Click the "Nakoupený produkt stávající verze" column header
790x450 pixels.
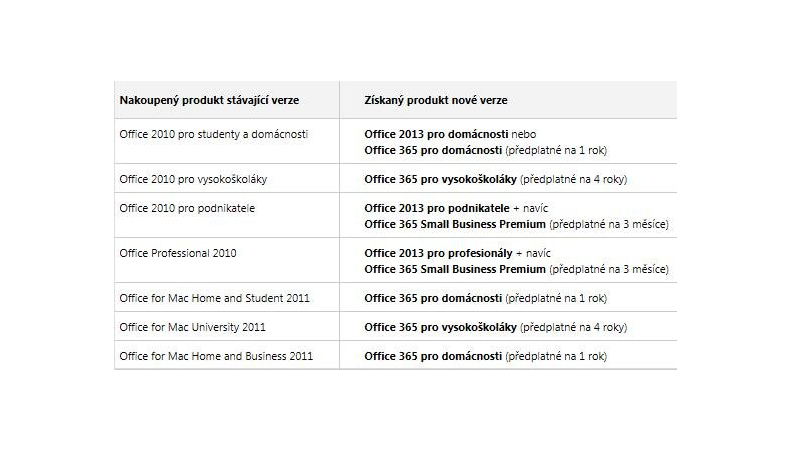[209, 101]
